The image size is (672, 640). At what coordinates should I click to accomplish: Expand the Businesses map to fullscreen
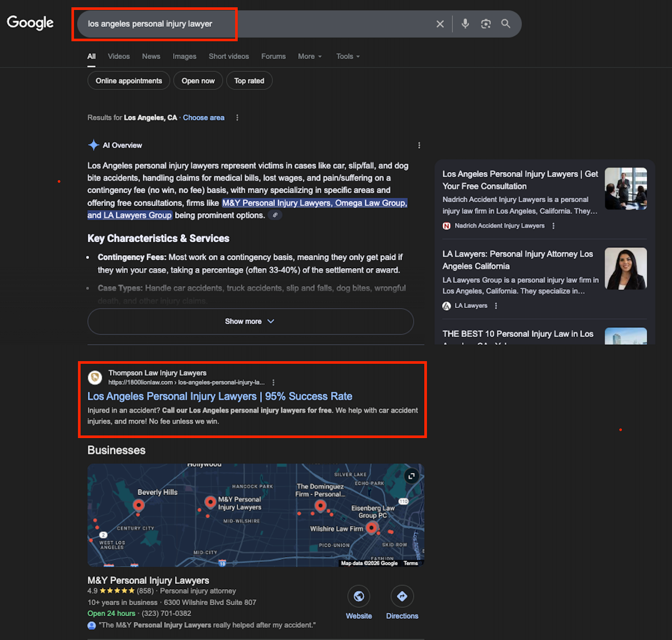tap(412, 476)
